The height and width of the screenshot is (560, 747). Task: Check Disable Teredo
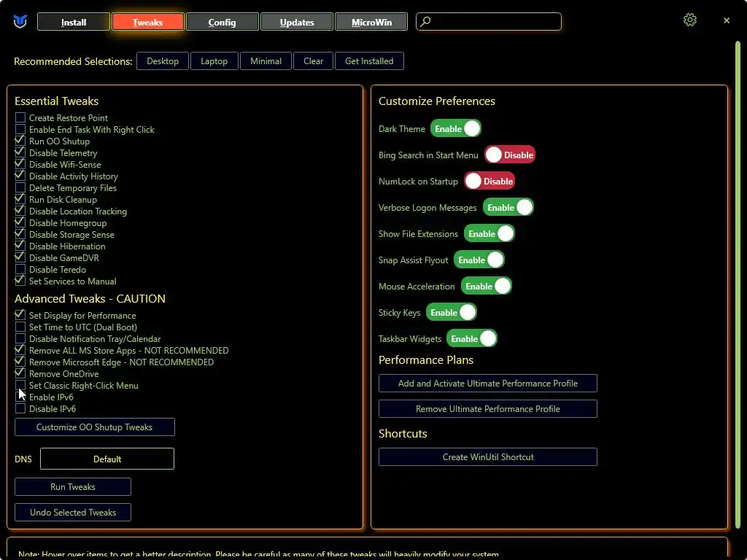pos(20,270)
